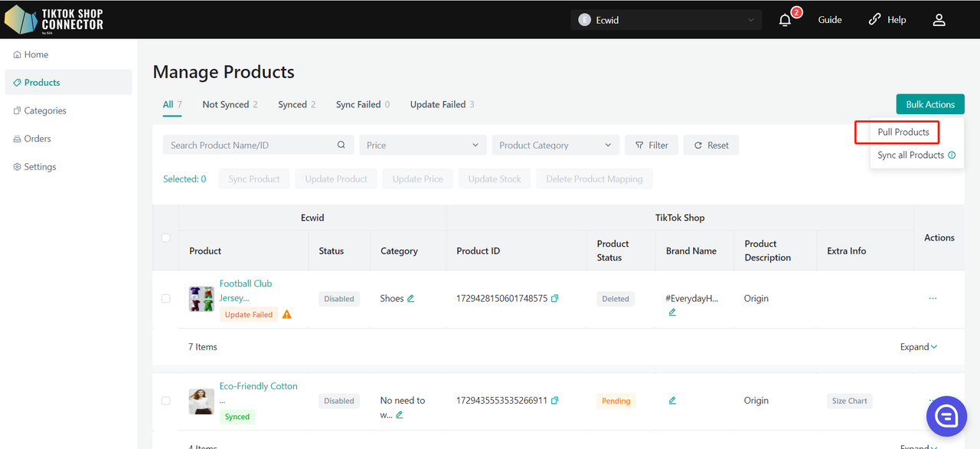Click the Update Failed status badge
Viewport: 980px width, 449px height.
point(249,315)
